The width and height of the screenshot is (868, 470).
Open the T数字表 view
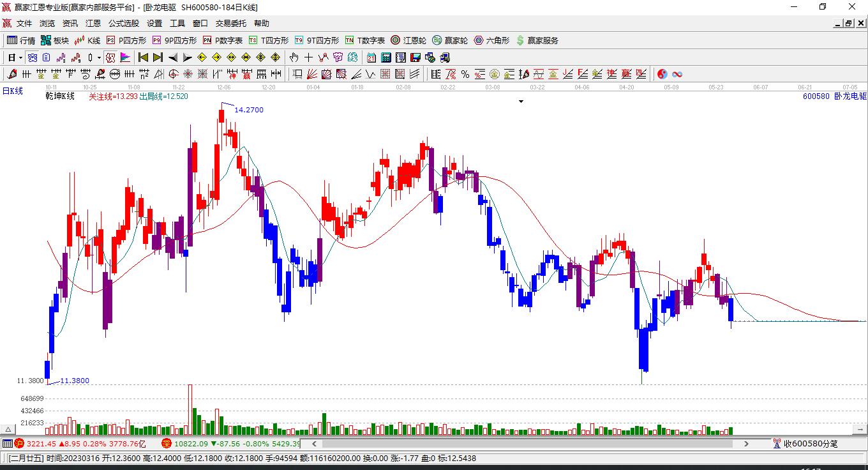(365, 40)
